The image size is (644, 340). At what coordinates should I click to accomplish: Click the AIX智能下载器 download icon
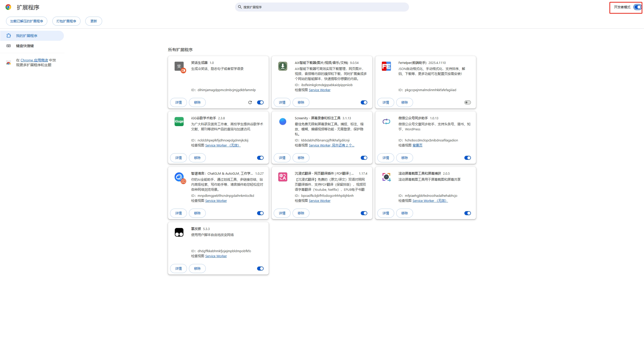[x=283, y=66]
